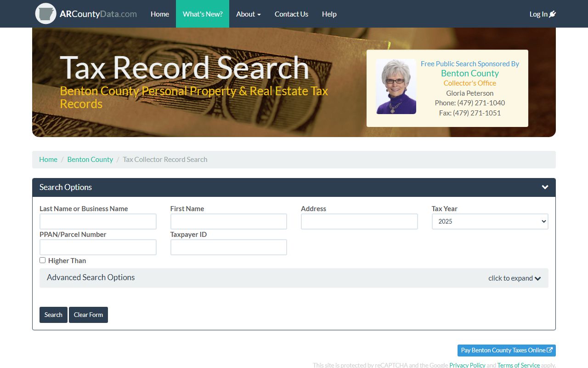Click the 'Phone: (479) 271-1040' text

[470, 103]
